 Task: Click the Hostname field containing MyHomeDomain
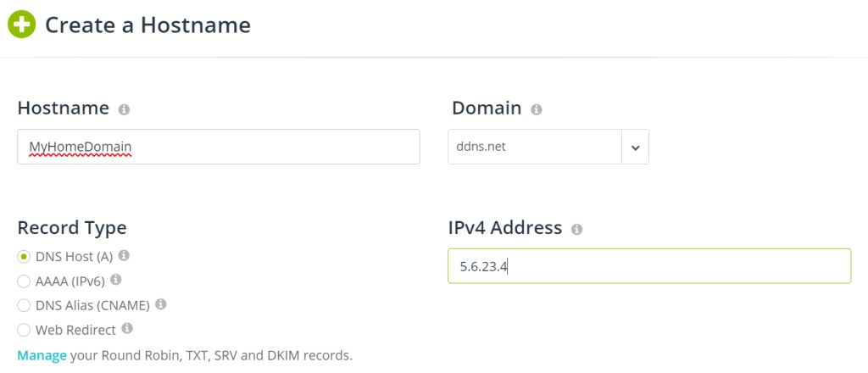click(219, 147)
